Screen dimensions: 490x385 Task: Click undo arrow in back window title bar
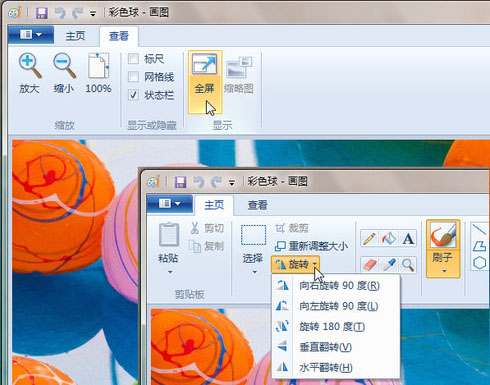60,13
